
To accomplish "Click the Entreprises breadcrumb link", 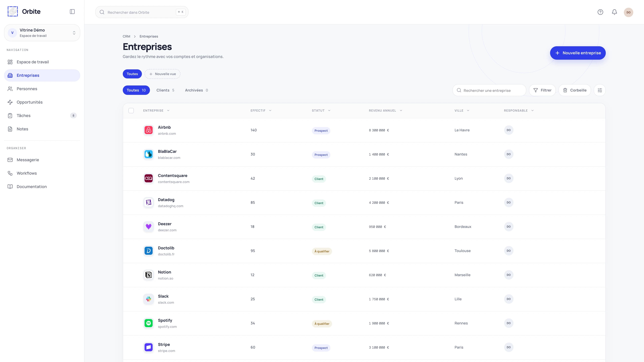I will coord(148,37).
